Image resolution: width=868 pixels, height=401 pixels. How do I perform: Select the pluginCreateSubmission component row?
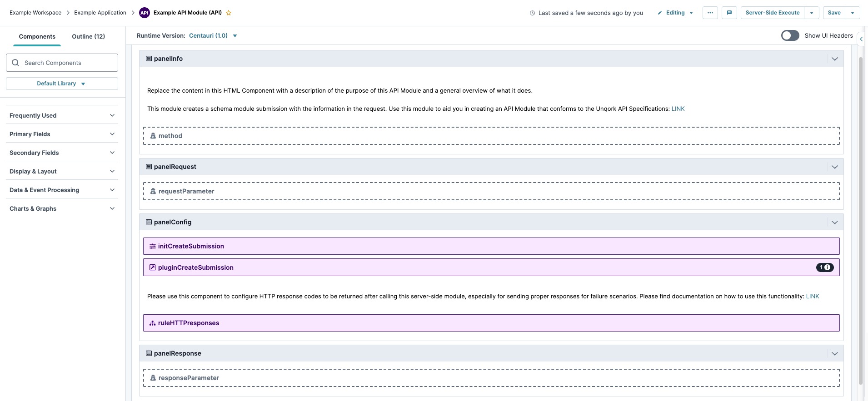tap(491, 267)
